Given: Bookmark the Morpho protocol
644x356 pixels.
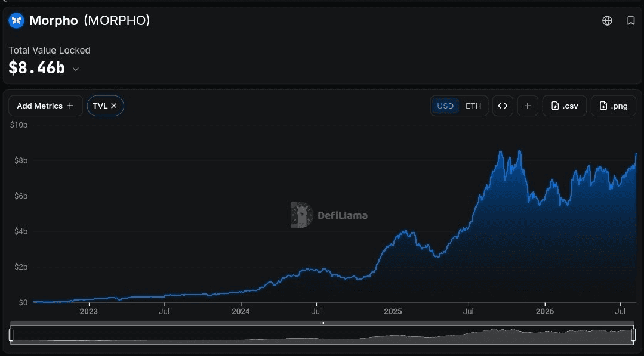Looking at the screenshot, I should click(x=631, y=20).
